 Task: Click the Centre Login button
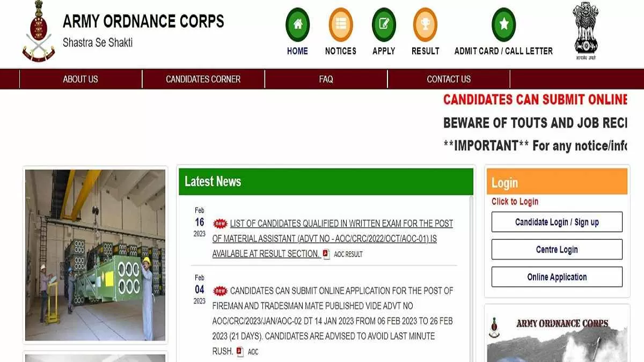pos(557,249)
